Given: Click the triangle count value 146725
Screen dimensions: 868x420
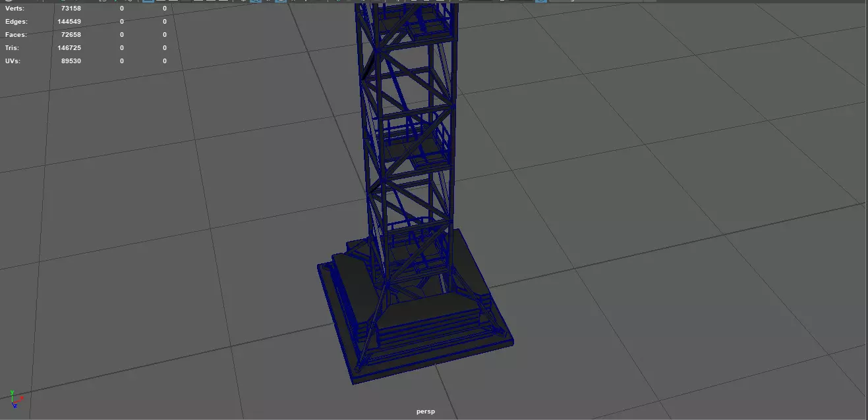Looking at the screenshot, I should tap(69, 48).
